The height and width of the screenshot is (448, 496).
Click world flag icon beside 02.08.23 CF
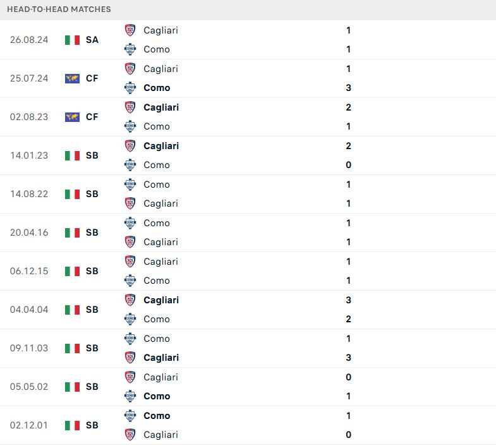(72, 117)
